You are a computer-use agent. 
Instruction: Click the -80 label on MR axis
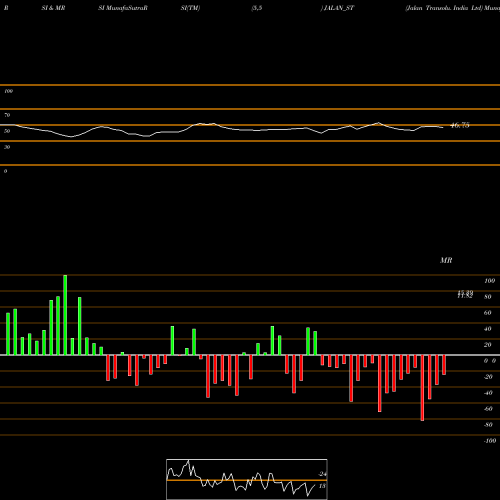point(488,425)
